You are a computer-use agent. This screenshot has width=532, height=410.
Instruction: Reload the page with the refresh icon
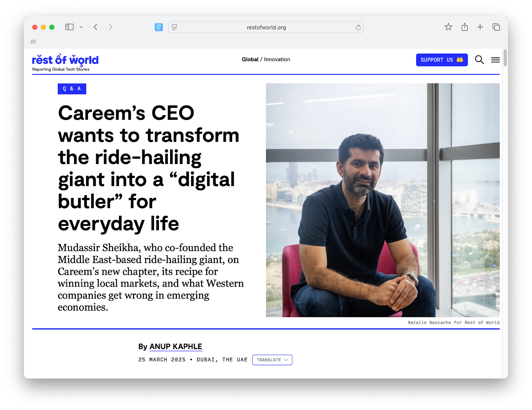(358, 27)
